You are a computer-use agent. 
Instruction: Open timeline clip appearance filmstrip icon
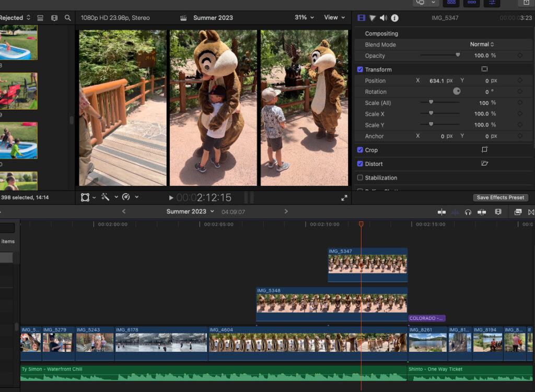tap(498, 212)
